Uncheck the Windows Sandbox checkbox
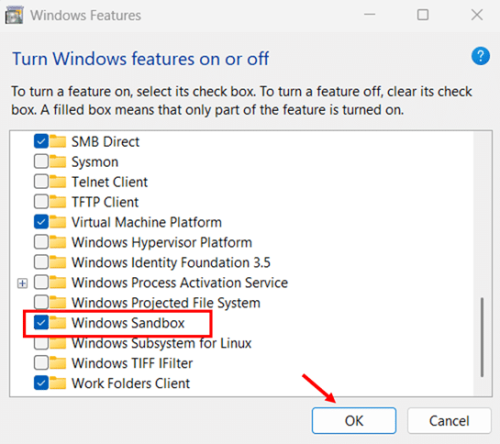The width and height of the screenshot is (500, 444). click(41, 322)
